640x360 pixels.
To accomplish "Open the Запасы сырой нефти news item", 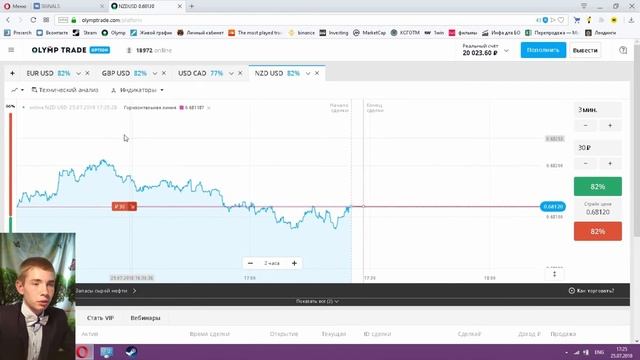I will click(106, 291).
